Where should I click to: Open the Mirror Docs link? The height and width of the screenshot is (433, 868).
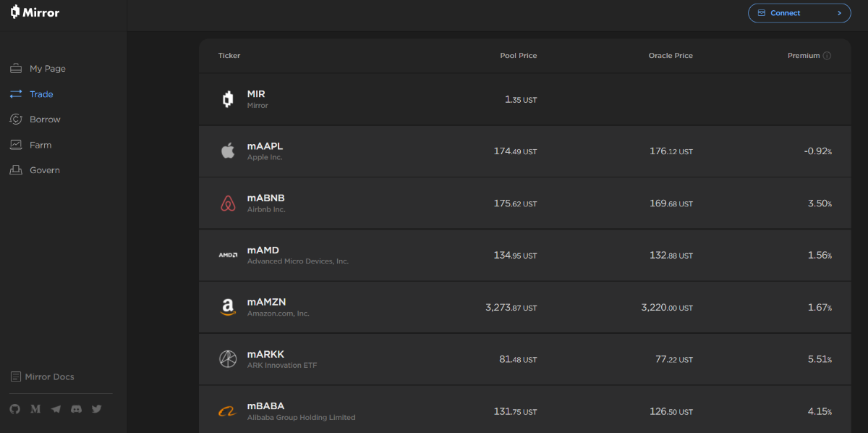49,377
